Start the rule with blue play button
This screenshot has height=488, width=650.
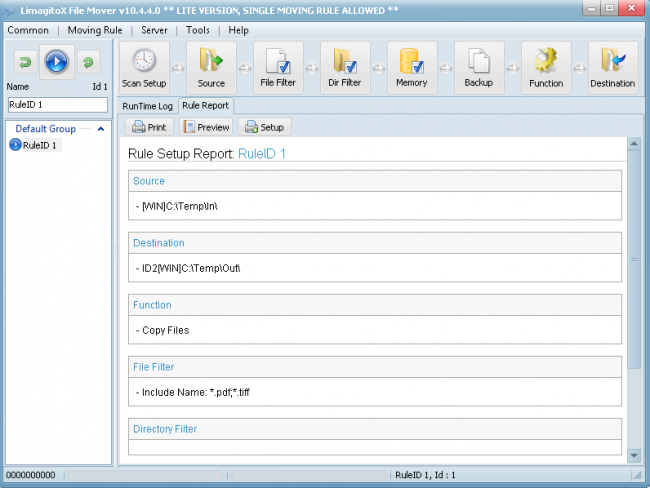point(56,62)
